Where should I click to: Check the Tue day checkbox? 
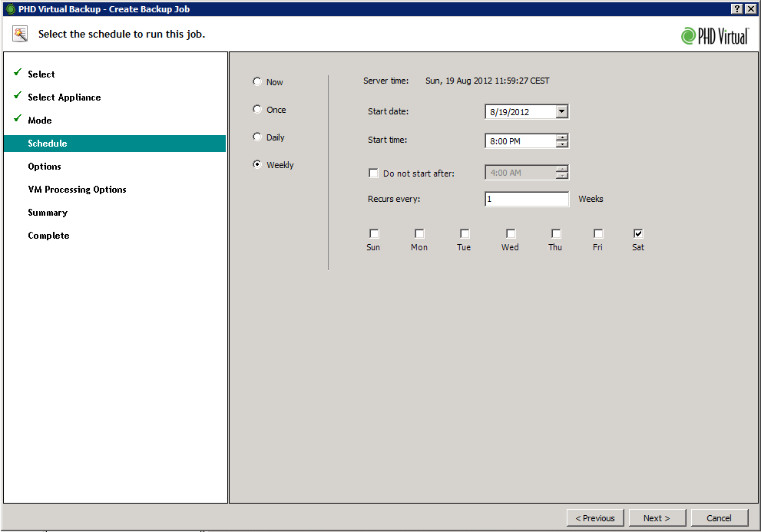pyautogui.click(x=465, y=233)
